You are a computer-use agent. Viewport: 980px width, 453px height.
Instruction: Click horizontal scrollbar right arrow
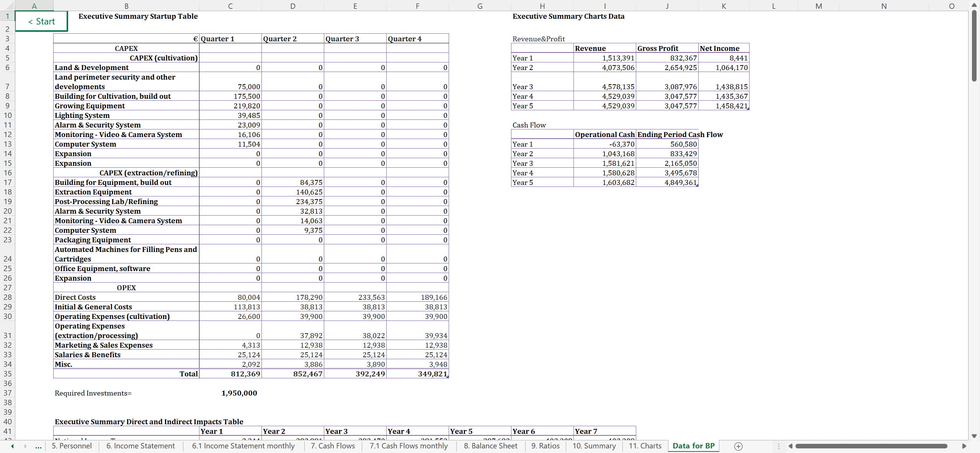pos(964,446)
